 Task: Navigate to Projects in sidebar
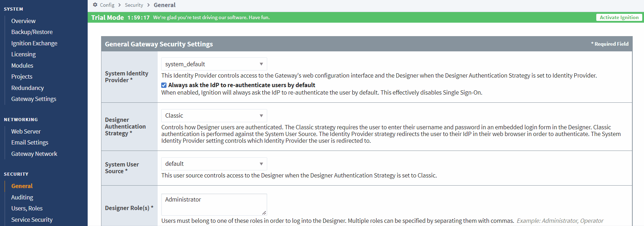click(22, 77)
